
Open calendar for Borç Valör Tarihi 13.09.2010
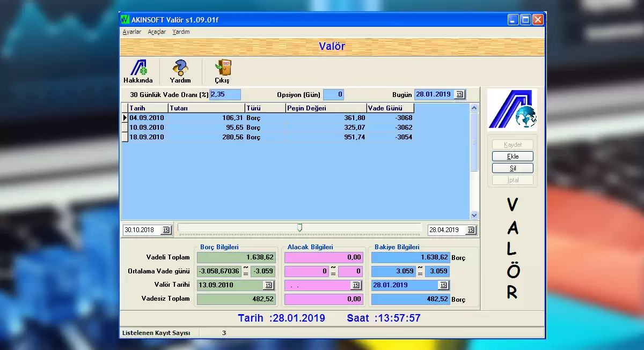point(269,285)
